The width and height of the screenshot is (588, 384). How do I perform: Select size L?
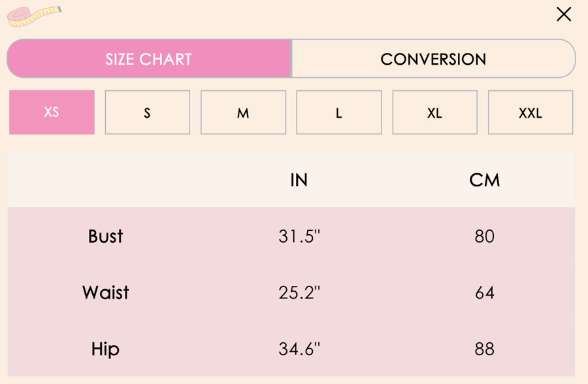tap(338, 113)
